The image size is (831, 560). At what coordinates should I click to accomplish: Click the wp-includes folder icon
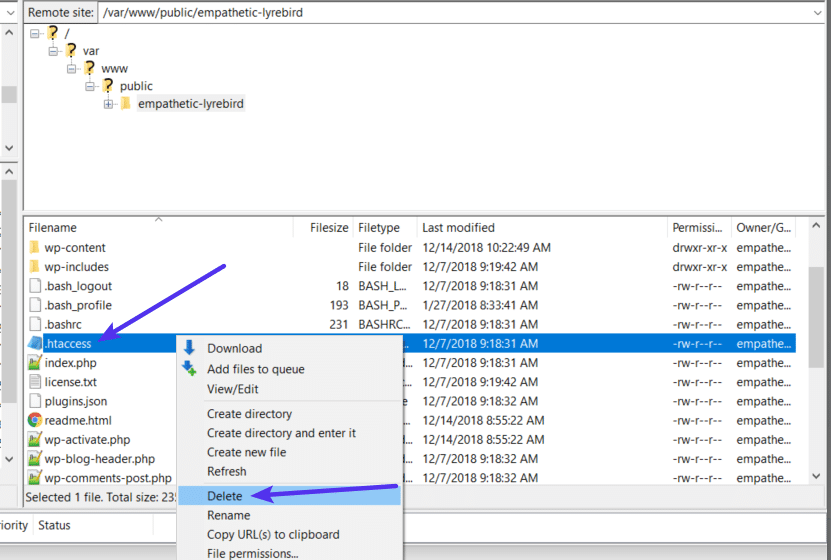[34, 267]
